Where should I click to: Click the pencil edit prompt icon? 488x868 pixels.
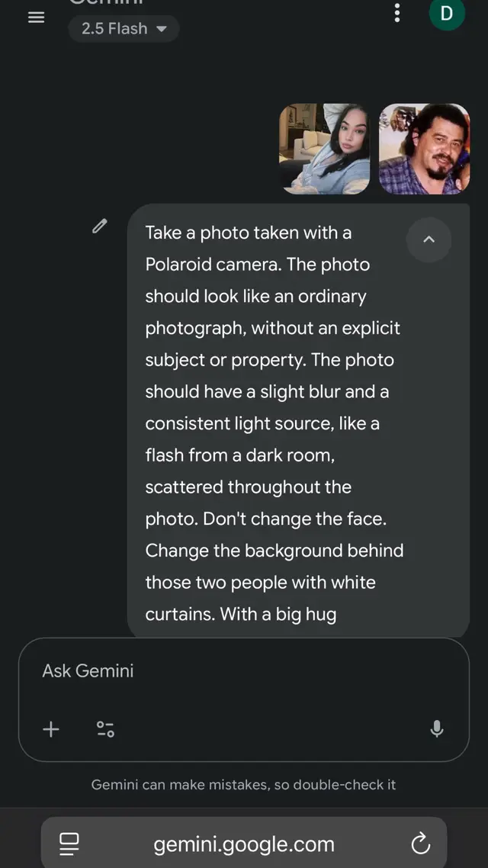(100, 226)
